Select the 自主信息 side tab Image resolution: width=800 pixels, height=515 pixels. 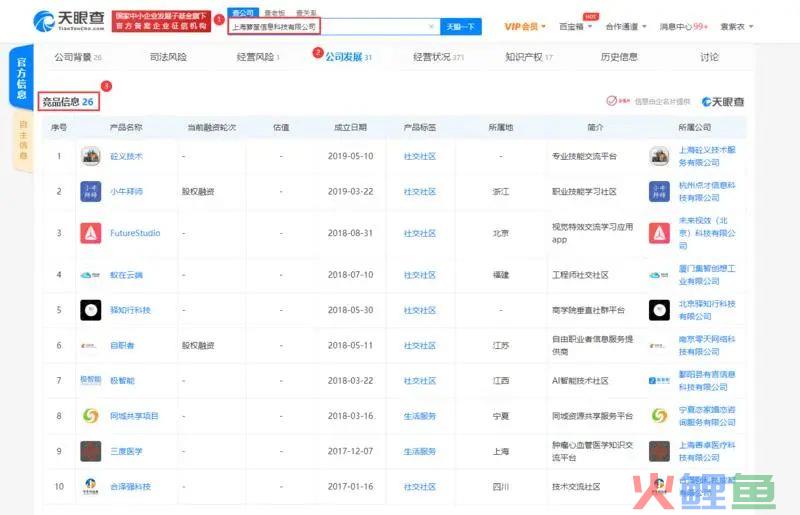pos(23,140)
